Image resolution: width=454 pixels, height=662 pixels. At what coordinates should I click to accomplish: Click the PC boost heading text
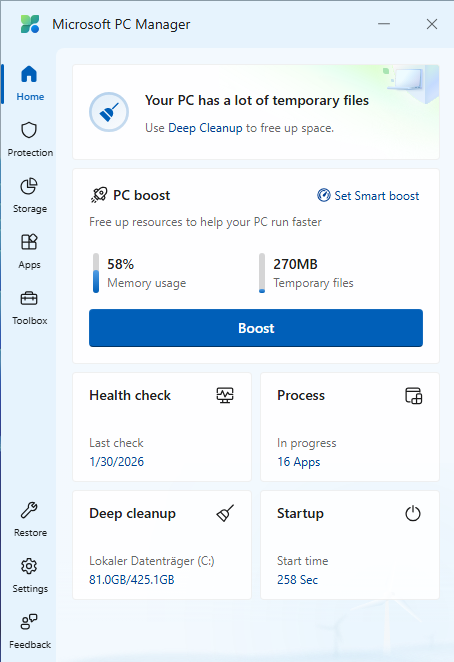pyautogui.click(x=141, y=195)
